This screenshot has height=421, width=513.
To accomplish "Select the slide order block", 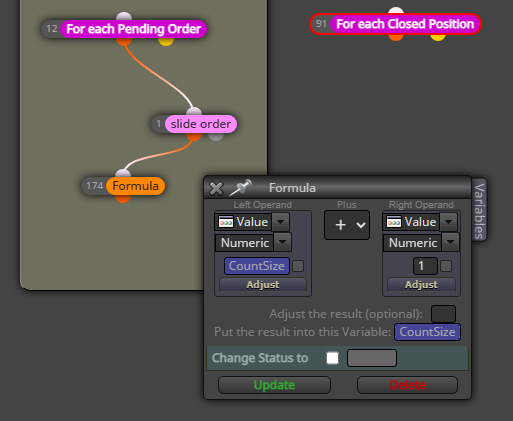I will [201, 124].
